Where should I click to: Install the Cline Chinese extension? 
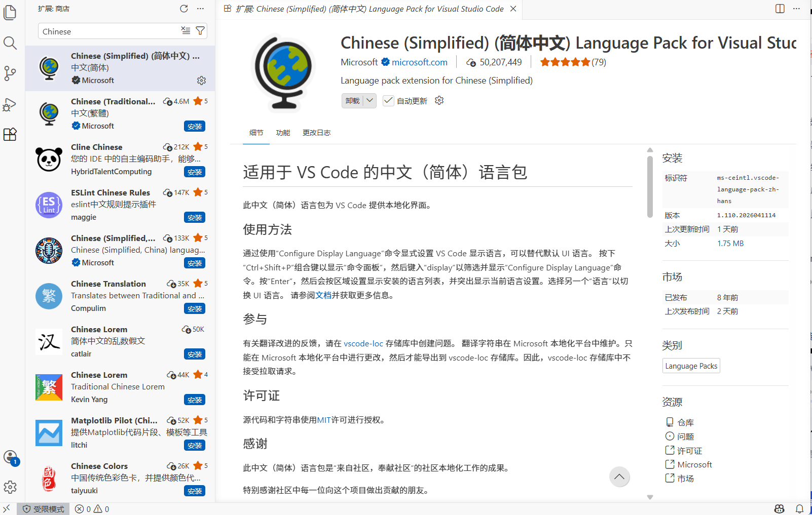[195, 172]
